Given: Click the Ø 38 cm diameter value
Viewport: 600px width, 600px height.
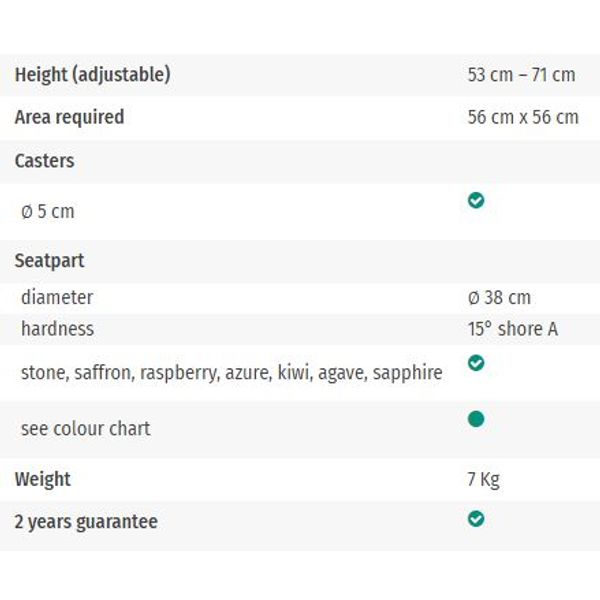Looking at the screenshot, I should (499, 297).
